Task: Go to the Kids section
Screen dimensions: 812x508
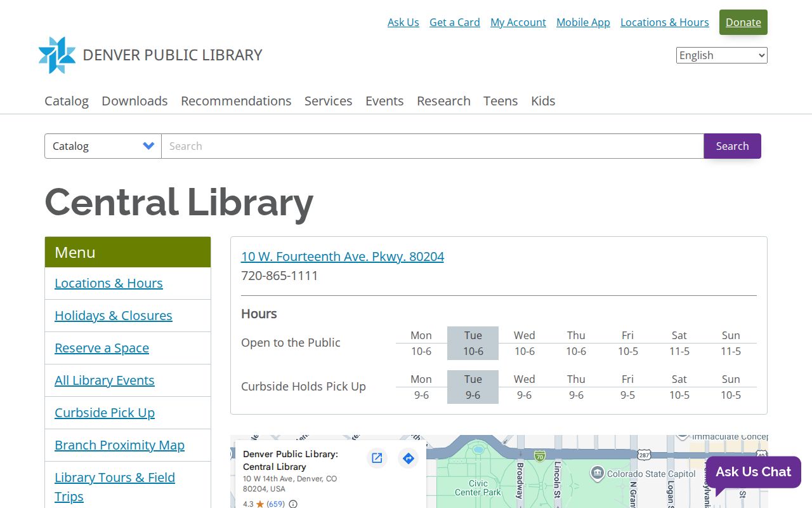Action: point(543,101)
